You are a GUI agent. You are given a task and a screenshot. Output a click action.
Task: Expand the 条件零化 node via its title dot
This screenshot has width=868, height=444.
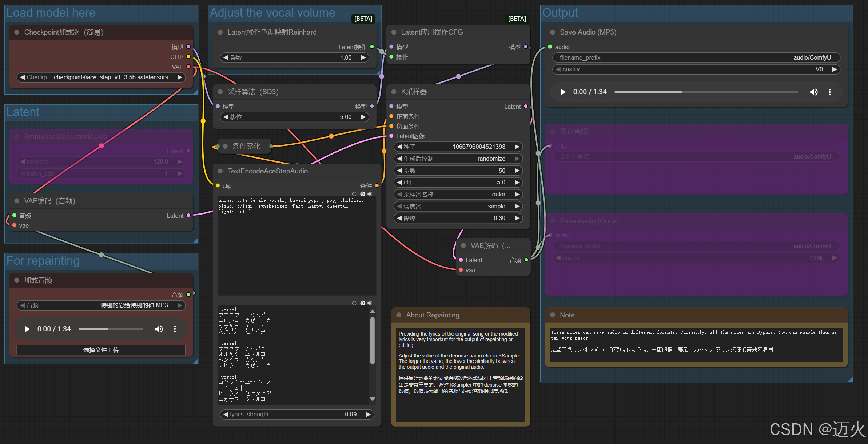pyautogui.click(x=225, y=146)
